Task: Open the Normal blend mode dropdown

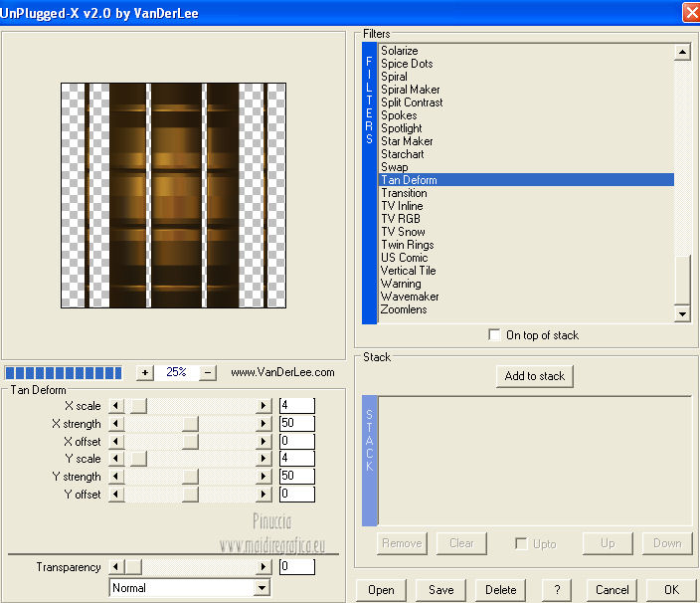Action: [x=262, y=588]
